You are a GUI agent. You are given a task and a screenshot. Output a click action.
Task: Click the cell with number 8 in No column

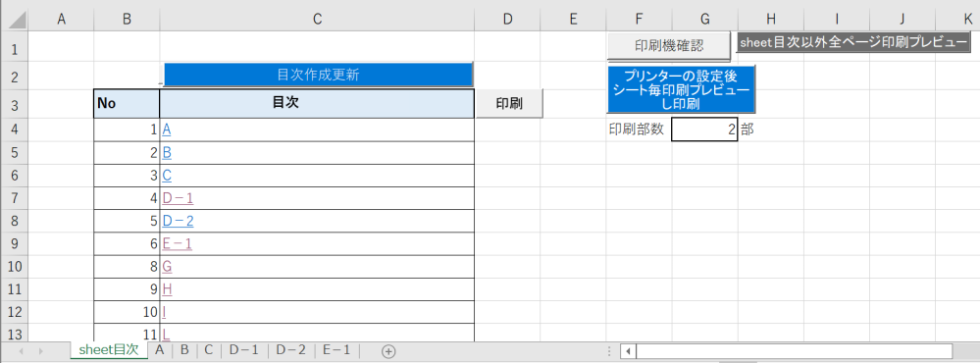pos(127,267)
